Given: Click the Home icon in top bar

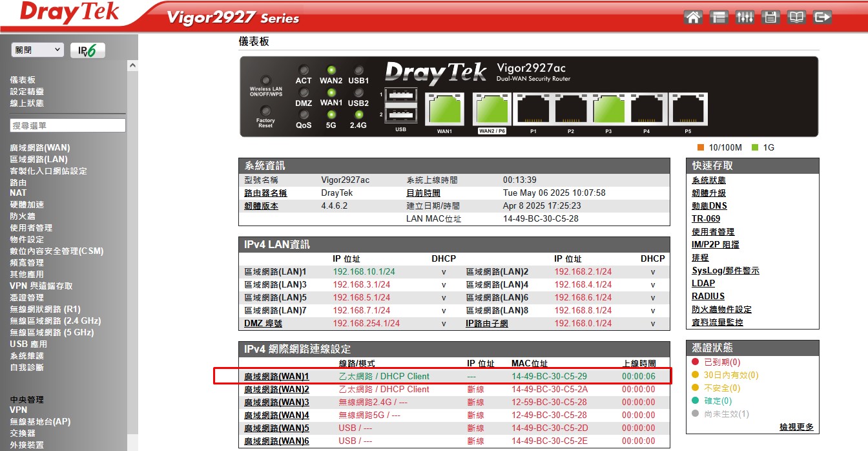Looking at the screenshot, I should pos(693,17).
